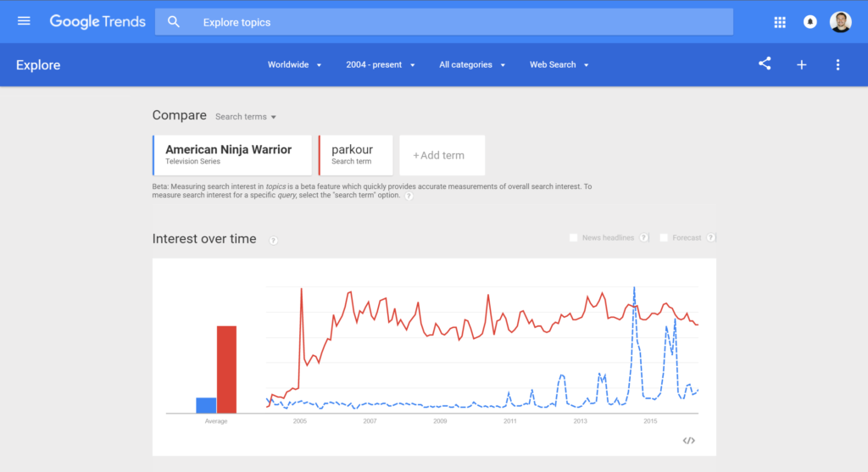Open the user account avatar

tap(840, 22)
